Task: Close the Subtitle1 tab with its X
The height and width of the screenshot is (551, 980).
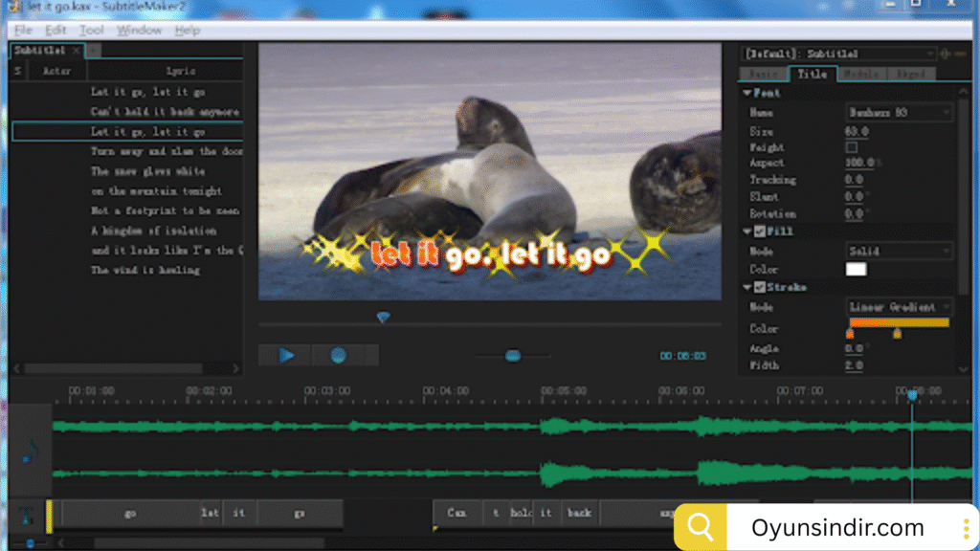Action: 77,50
